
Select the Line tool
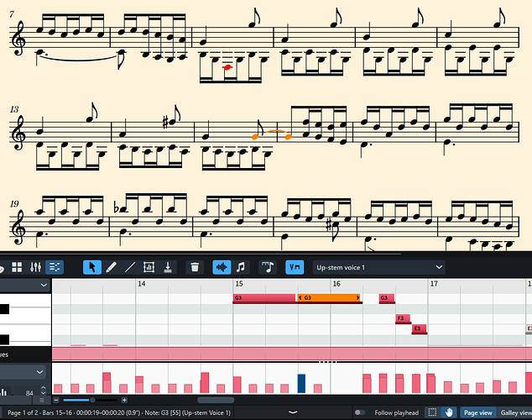click(130, 267)
